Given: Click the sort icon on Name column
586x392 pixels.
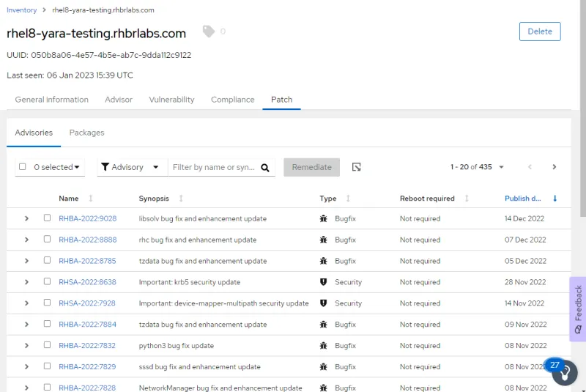Looking at the screenshot, I should tap(91, 199).
